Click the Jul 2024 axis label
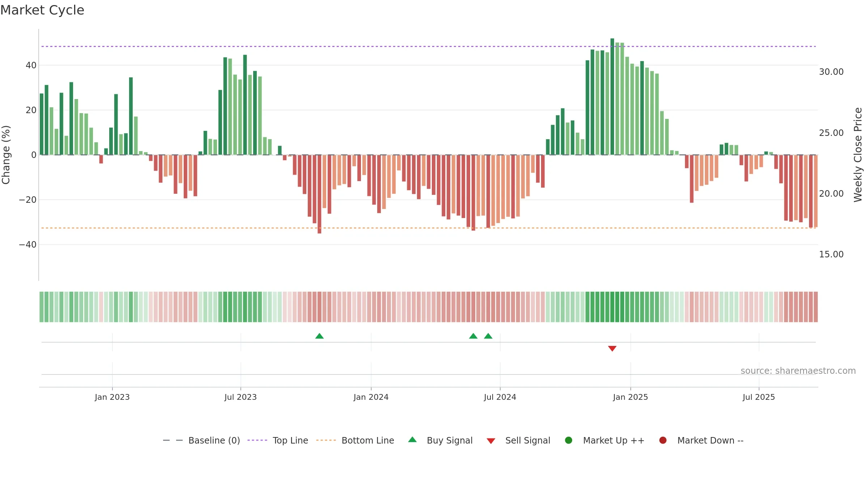 tap(500, 397)
